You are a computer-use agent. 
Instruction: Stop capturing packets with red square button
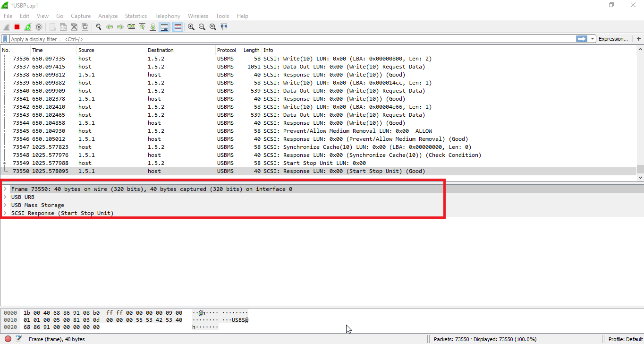coord(17,27)
